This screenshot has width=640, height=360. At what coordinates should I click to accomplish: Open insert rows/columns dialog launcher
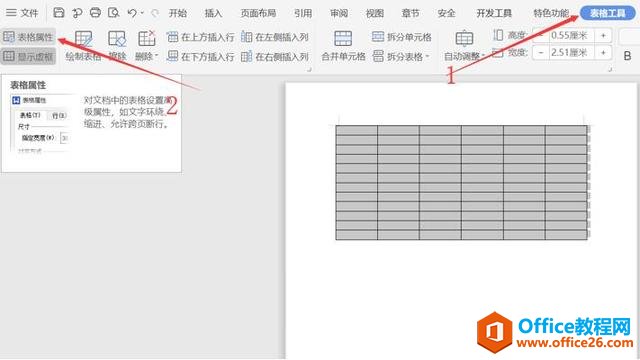tap(309, 70)
